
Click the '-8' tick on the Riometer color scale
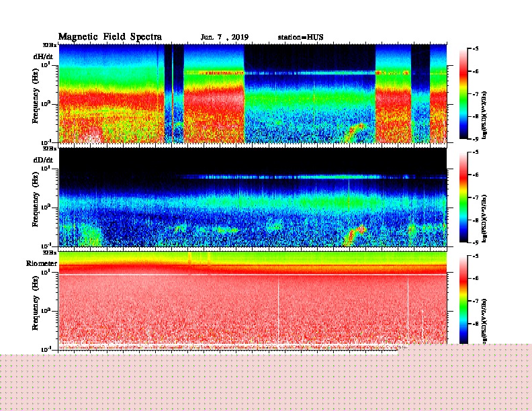[476, 324]
